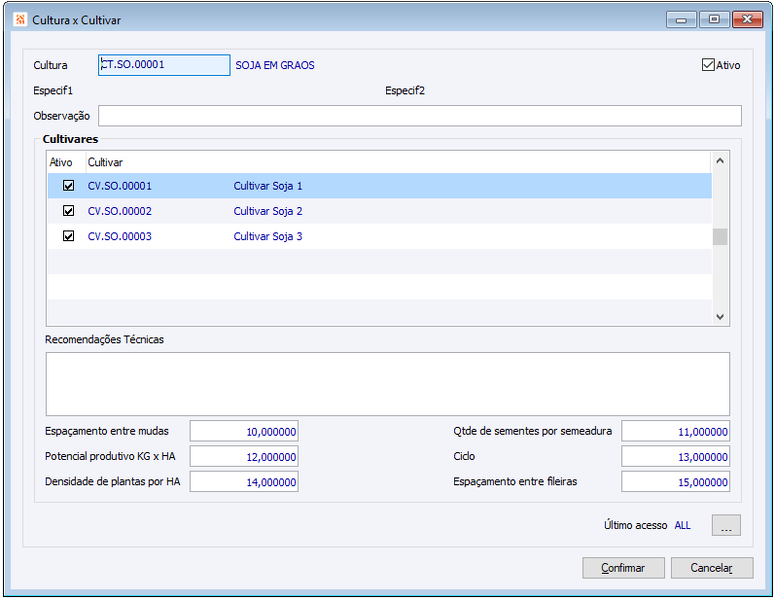775x600 pixels.
Task: Click the app icon in title bar
Action: tap(20, 20)
